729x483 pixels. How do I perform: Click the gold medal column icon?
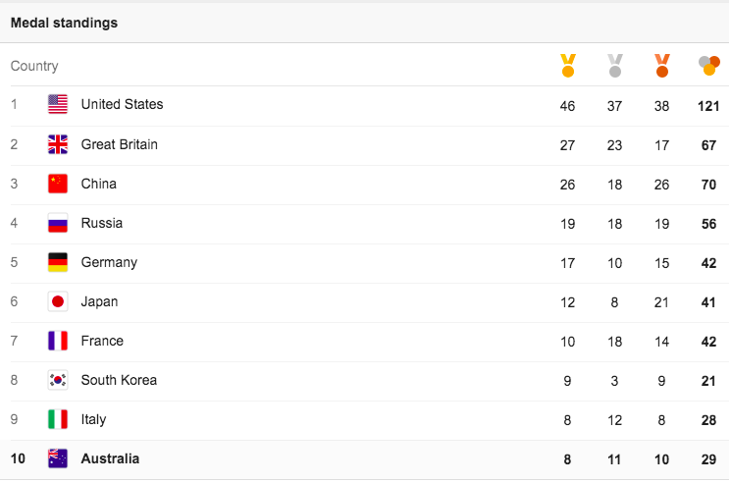[568, 66]
